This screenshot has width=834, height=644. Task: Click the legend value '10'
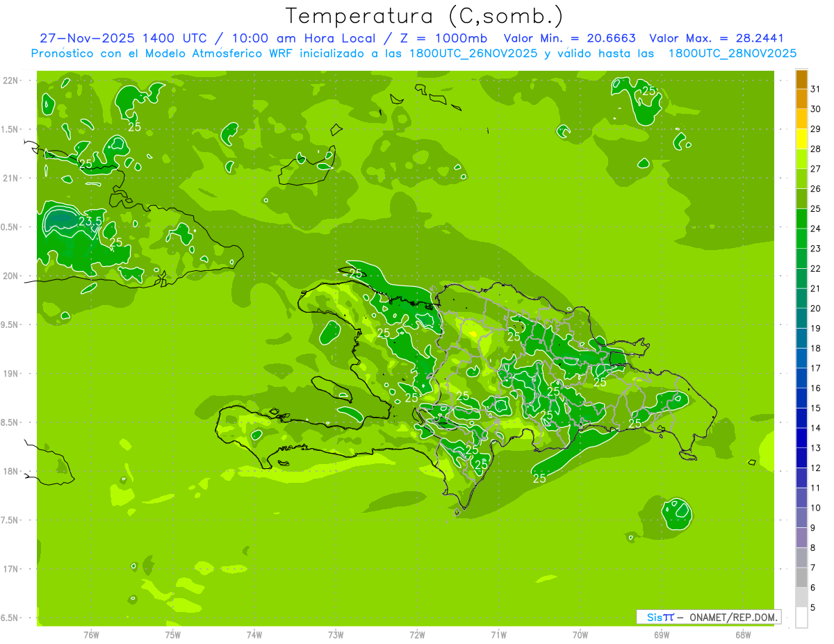click(x=816, y=508)
